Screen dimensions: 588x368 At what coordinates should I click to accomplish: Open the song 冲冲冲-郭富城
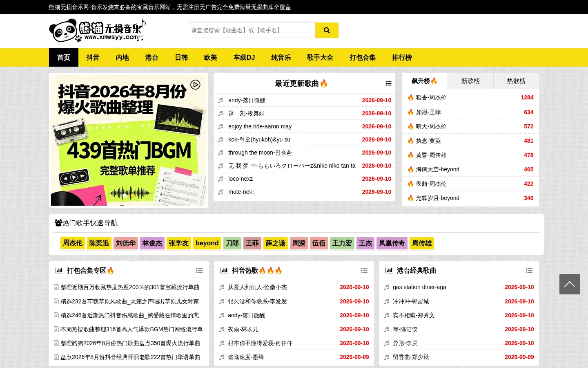coord(411,301)
